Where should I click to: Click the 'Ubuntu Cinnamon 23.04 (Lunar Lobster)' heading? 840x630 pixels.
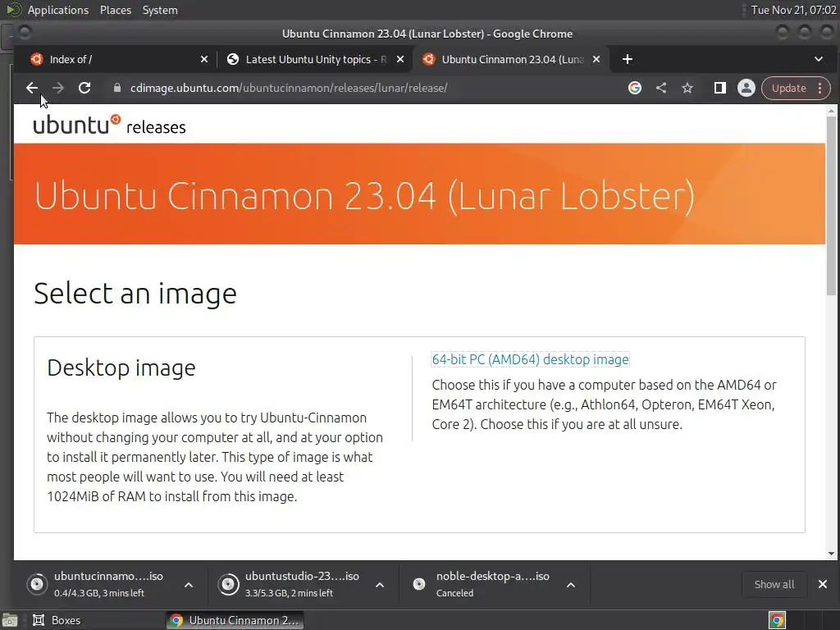coord(364,195)
